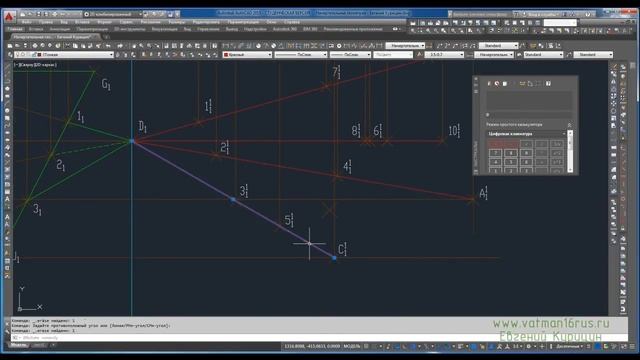
Task: Click the Redo arrow icon
Action: click(120, 46)
